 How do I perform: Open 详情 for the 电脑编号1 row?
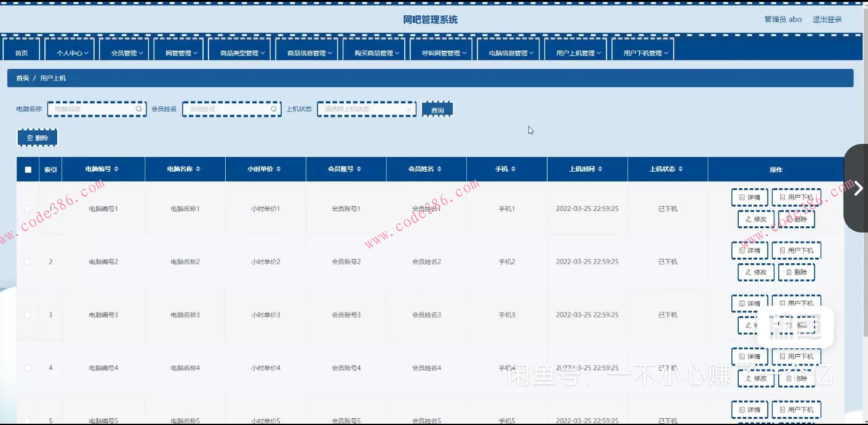749,197
